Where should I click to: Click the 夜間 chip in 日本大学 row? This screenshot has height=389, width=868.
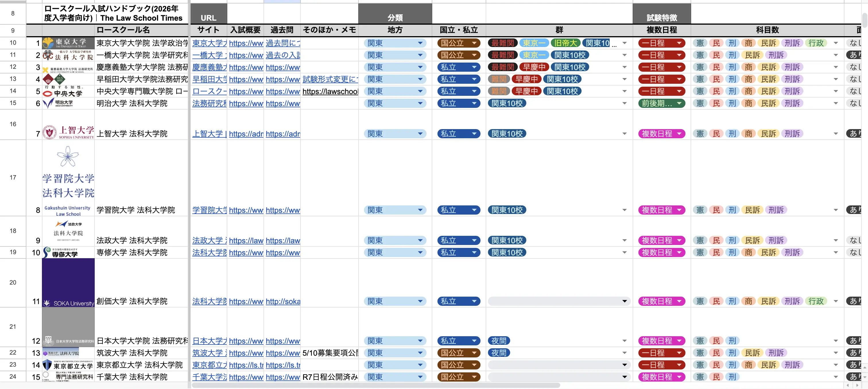pos(499,341)
